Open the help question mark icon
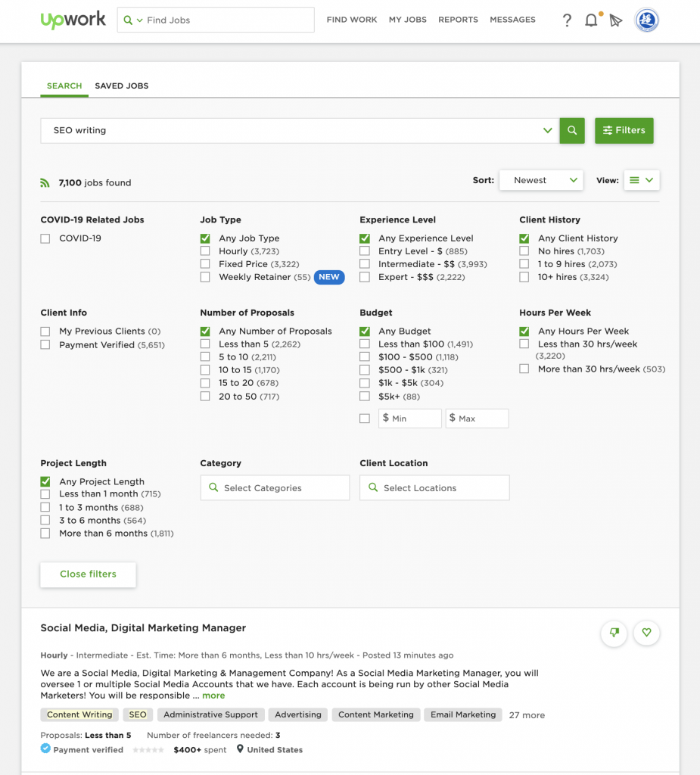The image size is (700, 775). pos(567,20)
